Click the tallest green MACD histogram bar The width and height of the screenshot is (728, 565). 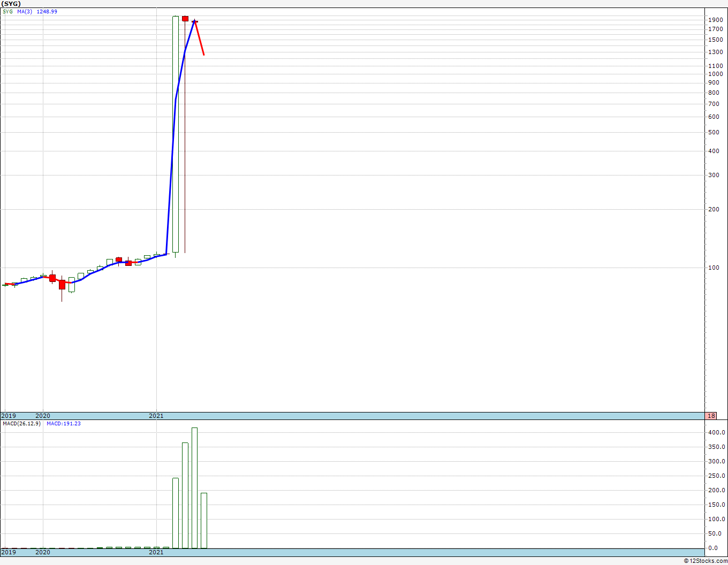[x=194, y=487]
